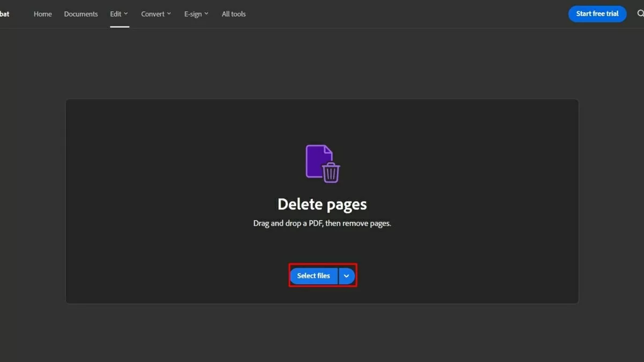Screen dimensions: 644x362
Task: Expand the chevron beside Convert
Action: pyautogui.click(x=169, y=14)
